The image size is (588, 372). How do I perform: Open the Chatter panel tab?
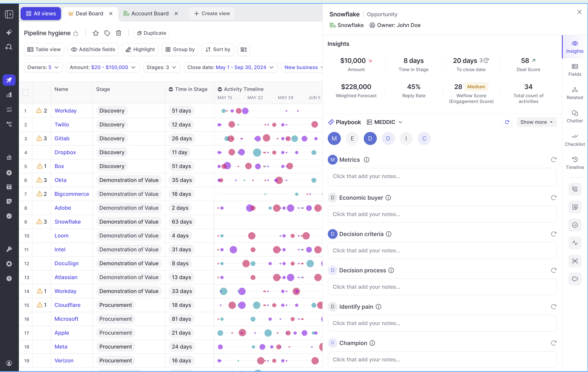point(575,116)
